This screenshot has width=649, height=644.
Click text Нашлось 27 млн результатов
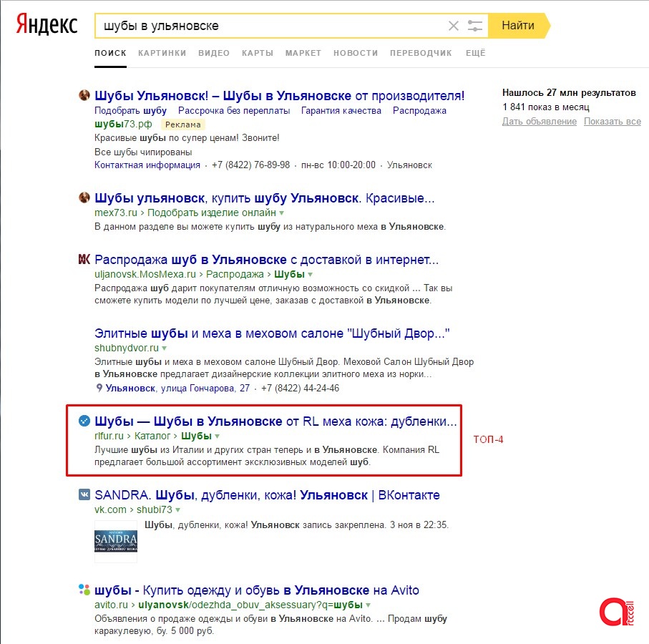click(x=569, y=93)
